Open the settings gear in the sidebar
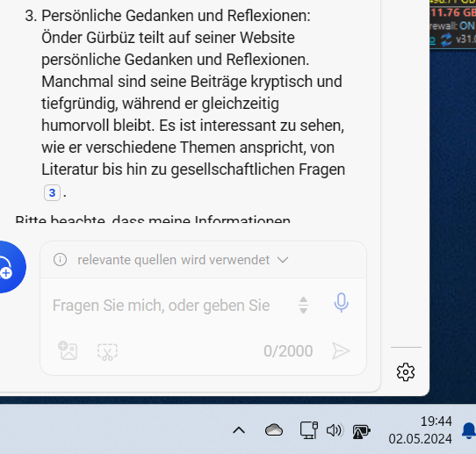This screenshot has width=476, height=454. [406, 371]
